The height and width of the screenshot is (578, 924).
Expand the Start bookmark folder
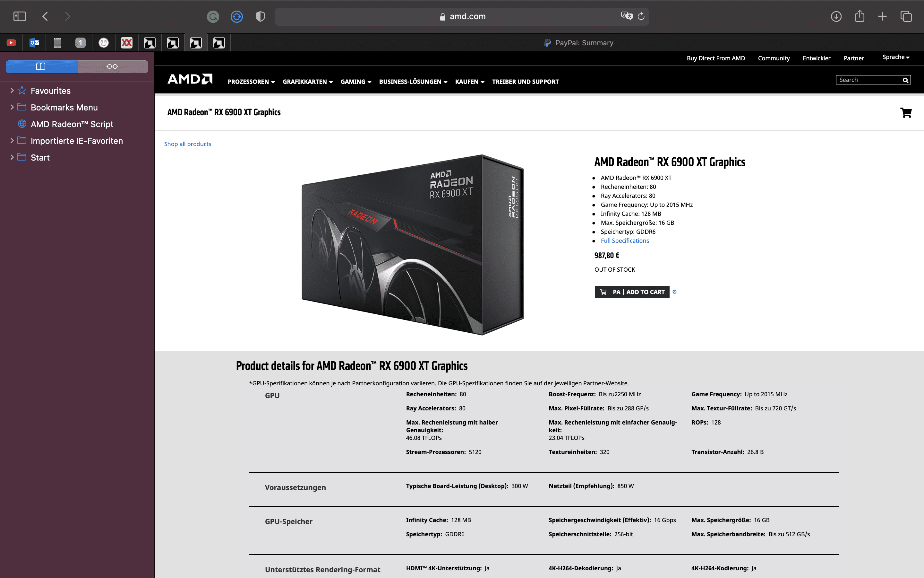[x=12, y=157]
